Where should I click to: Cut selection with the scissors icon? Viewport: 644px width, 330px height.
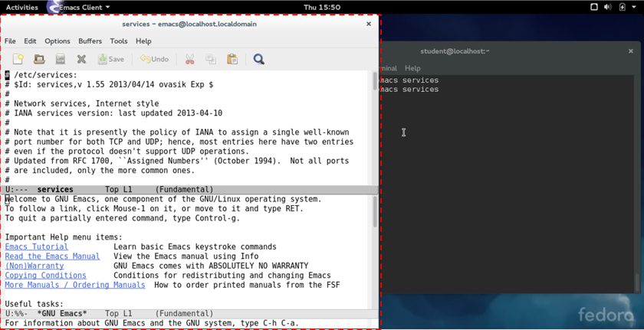[189, 59]
